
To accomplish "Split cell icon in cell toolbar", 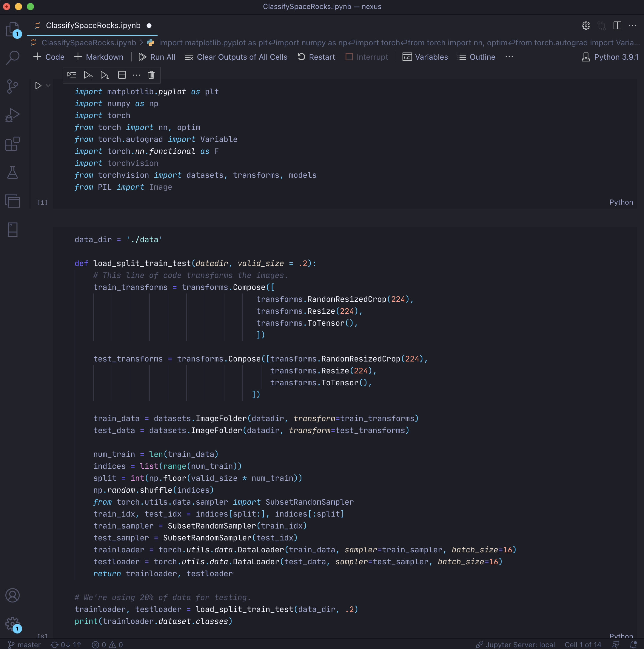I will tap(122, 75).
